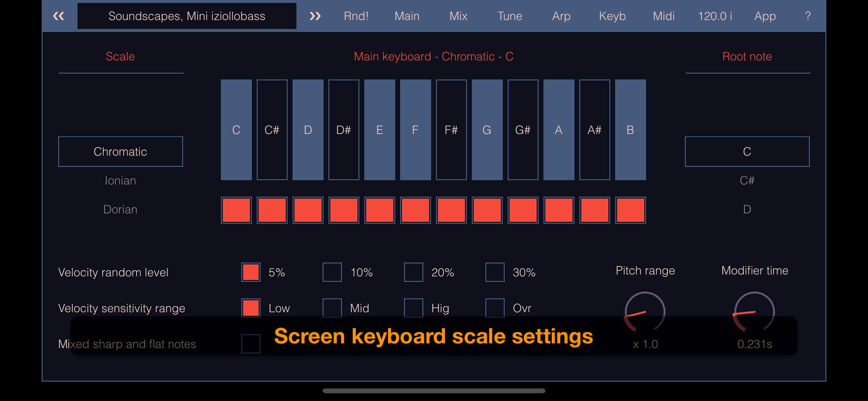Open the tempo setting showing 120.0

[715, 15]
